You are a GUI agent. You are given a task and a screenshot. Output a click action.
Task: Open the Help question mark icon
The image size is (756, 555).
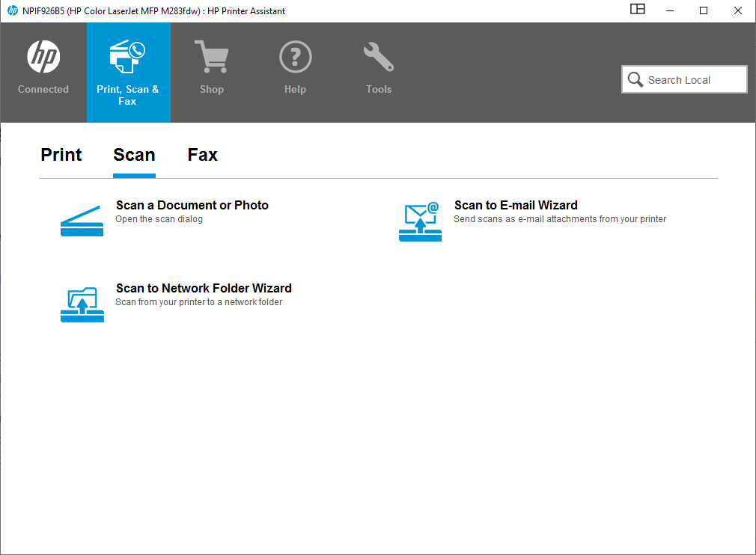[x=295, y=56]
